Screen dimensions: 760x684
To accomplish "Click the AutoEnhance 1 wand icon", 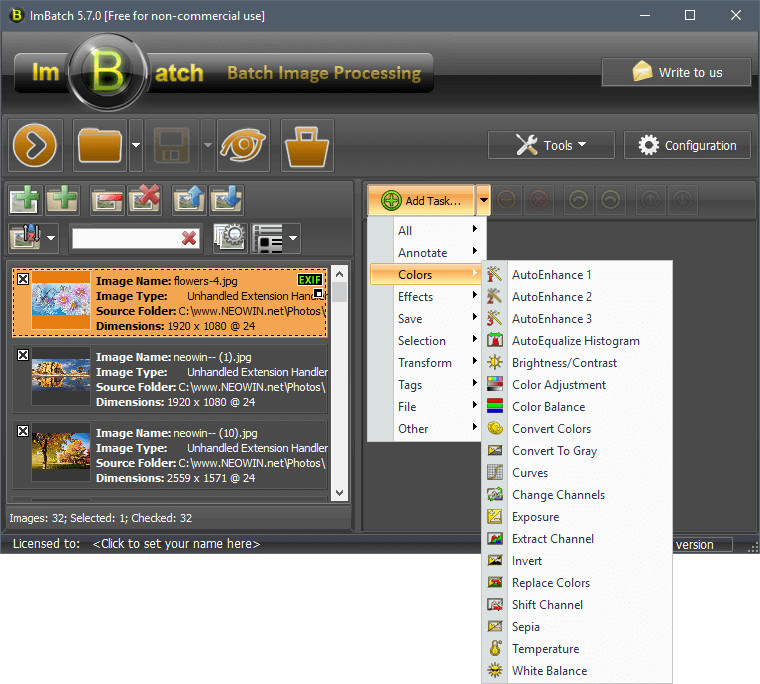I will [494, 274].
